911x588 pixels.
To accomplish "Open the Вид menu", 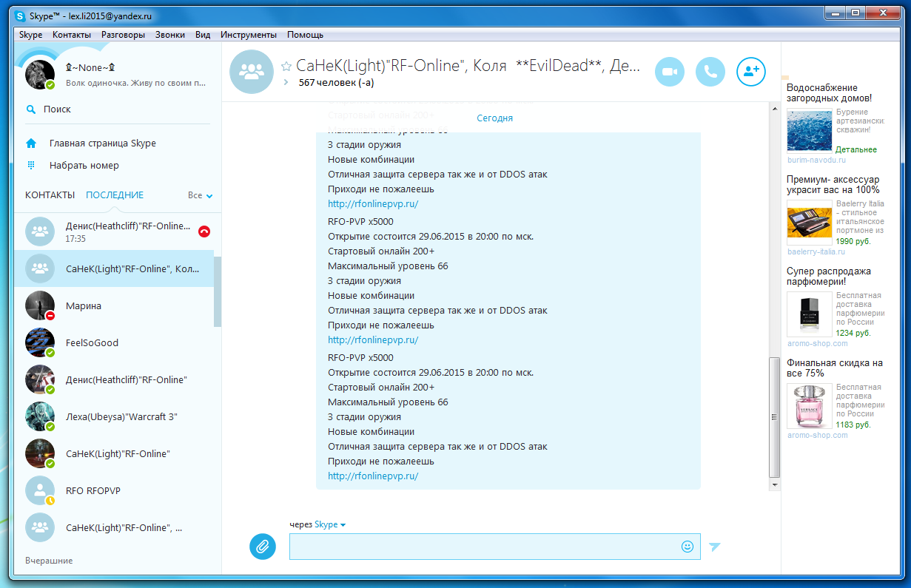I will point(203,35).
